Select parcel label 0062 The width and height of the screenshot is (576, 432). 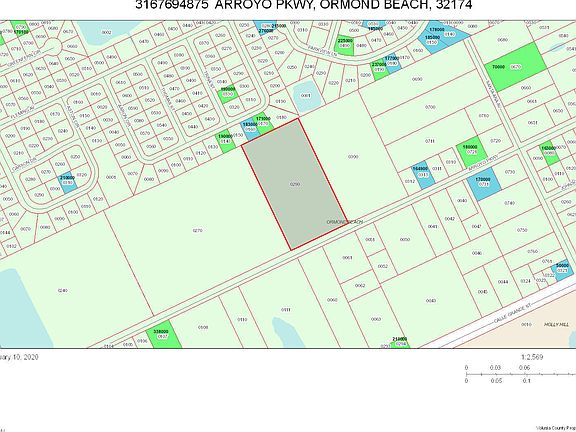[360, 285]
